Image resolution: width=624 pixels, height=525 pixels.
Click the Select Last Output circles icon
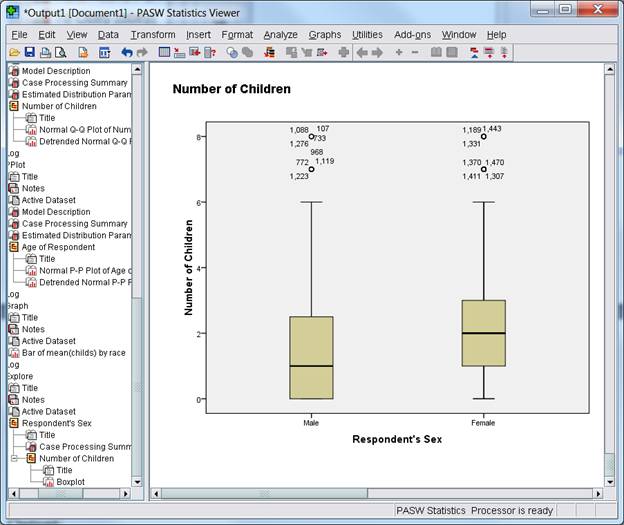pos(232,52)
